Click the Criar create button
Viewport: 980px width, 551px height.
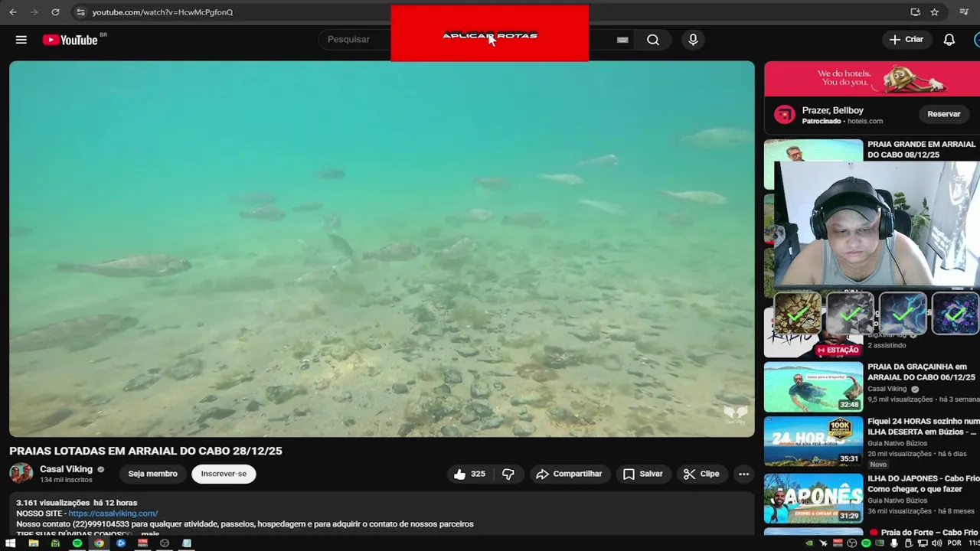pos(906,40)
